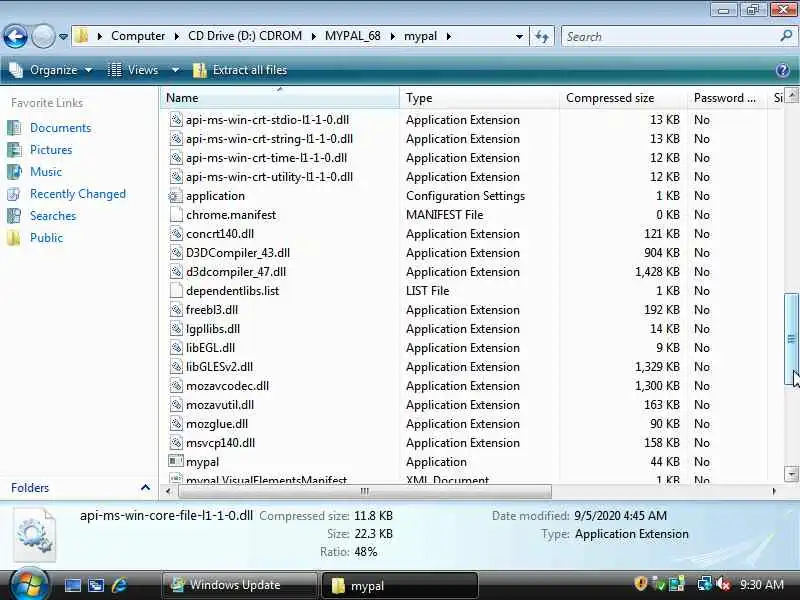Select libEGL.dll file icon
Viewport: 800px width, 600px height.
pyautogui.click(x=176, y=348)
